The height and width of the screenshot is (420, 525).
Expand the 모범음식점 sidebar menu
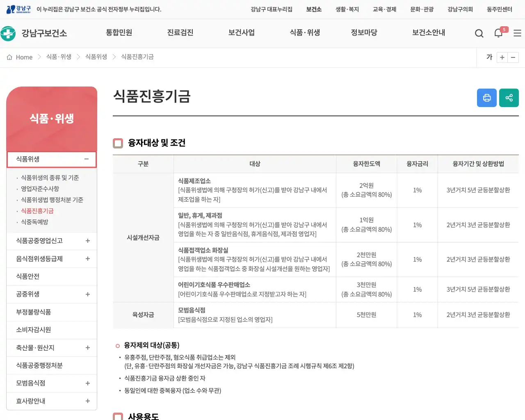point(87,383)
